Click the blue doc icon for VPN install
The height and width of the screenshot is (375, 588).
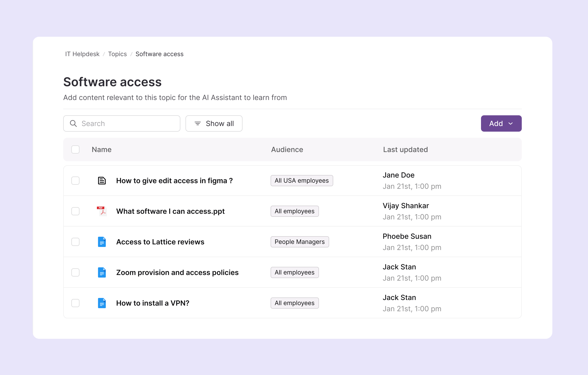[x=102, y=303]
